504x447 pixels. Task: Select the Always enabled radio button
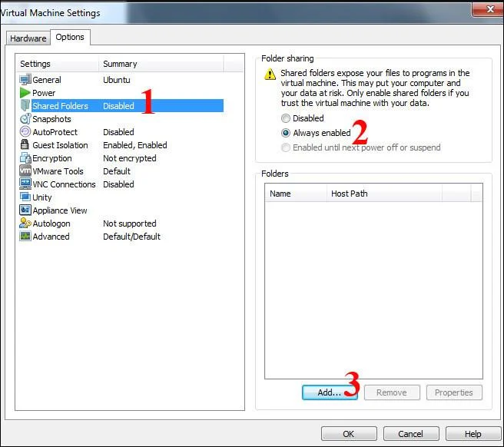click(286, 133)
